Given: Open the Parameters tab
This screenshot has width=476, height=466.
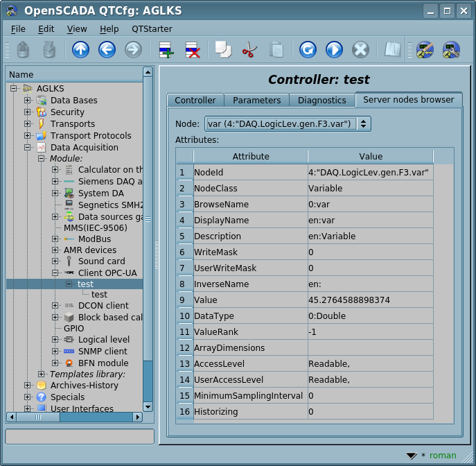Looking at the screenshot, I should 256,101.
